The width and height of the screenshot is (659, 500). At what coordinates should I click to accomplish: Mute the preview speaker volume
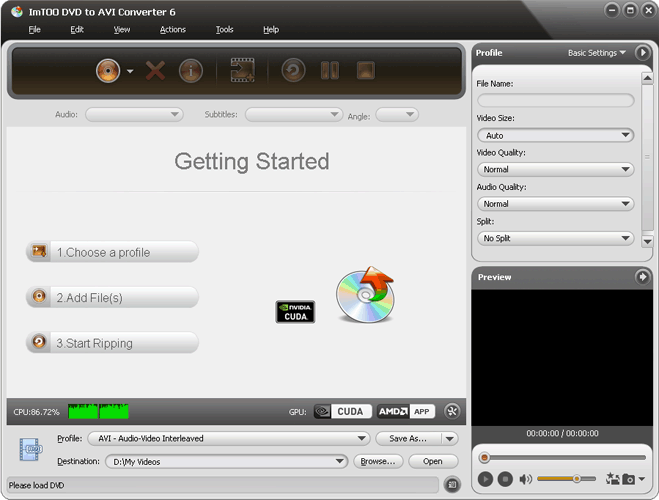click(x=525, y=480)
